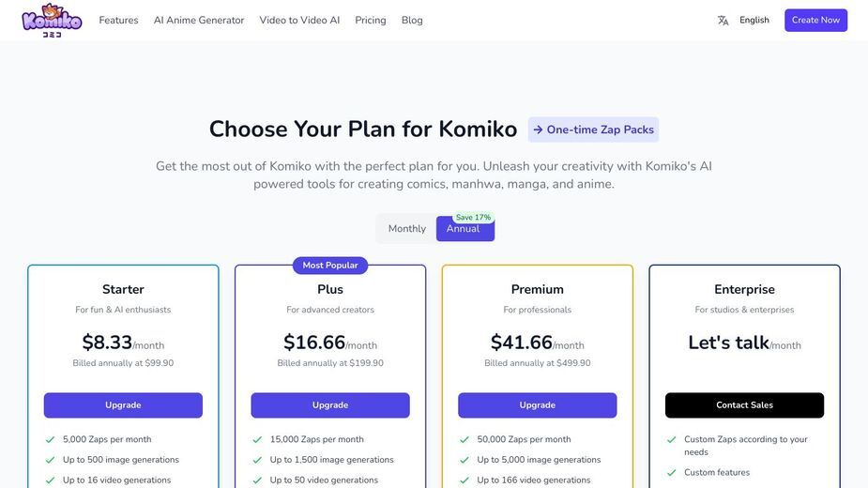Open the English language selector
The image size is (868, 488).
pos(754,20)
